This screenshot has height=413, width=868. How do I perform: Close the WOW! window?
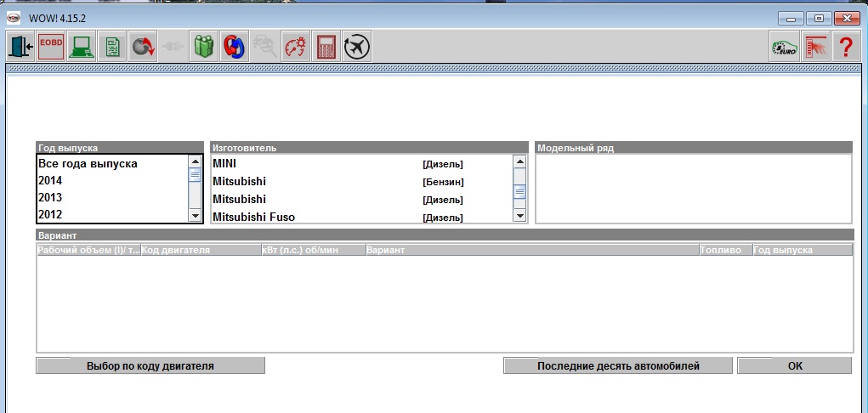(847, 19)
